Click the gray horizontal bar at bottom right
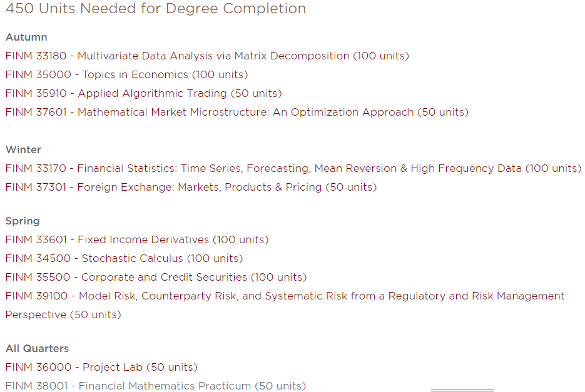The image size is (585, 392). click(x=462, y=391)
